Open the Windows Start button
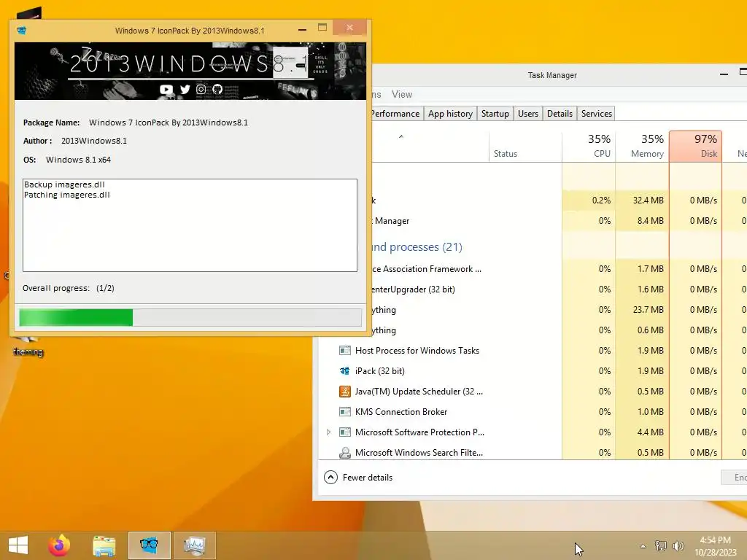The width and height of the screenshot is (747, 560). point(18,545)
